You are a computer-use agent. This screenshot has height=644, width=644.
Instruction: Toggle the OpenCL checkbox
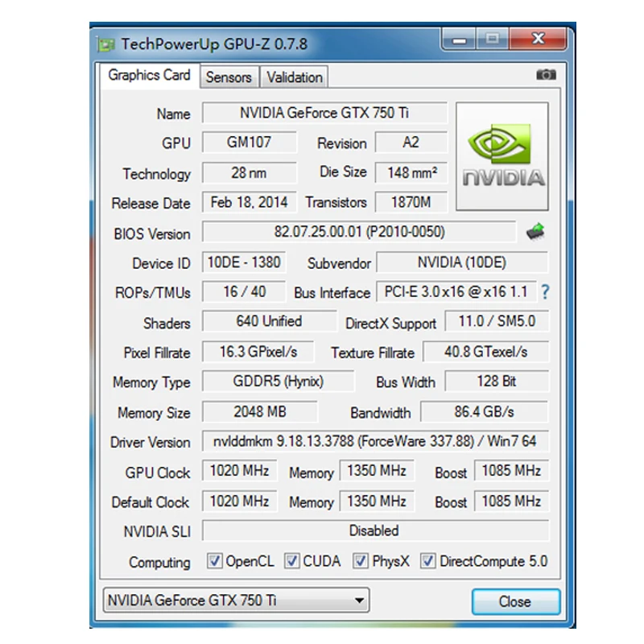point(214,560)
